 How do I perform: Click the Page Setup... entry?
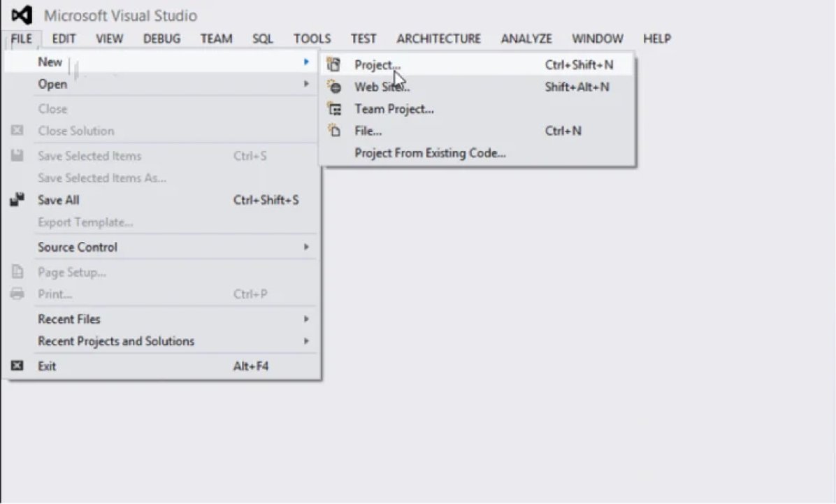(161, 272)
